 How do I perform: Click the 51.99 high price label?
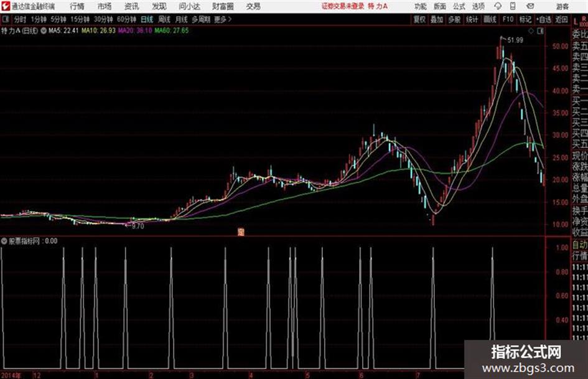515,40
